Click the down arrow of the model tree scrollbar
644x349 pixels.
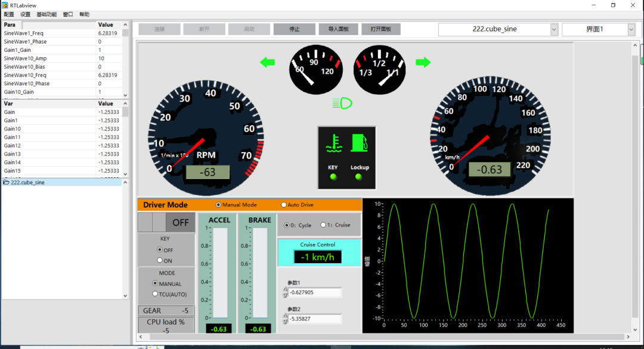click(125, 295)
